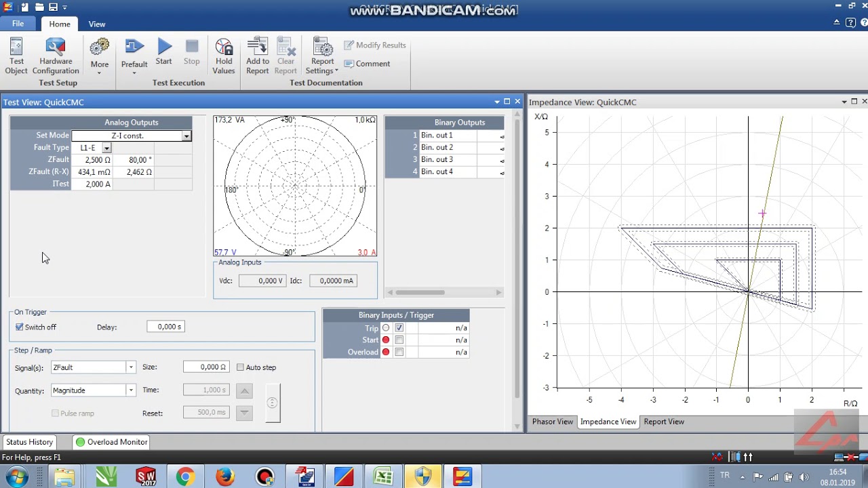Viewport: 868px width, 488px height.
Task: Launch Firefox from the taskbar
Action: (x=224, y=477)
